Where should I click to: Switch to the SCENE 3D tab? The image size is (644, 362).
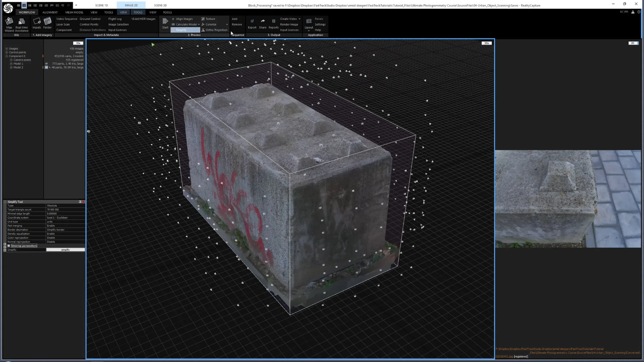click(160, 5)
